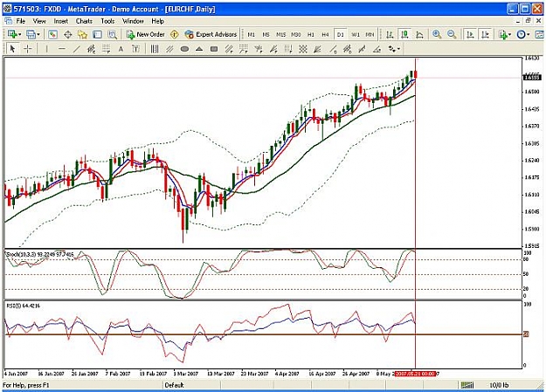Click the Stoch indicator label
The width and height of the screenshot is (546, 392).
[40, 254]
